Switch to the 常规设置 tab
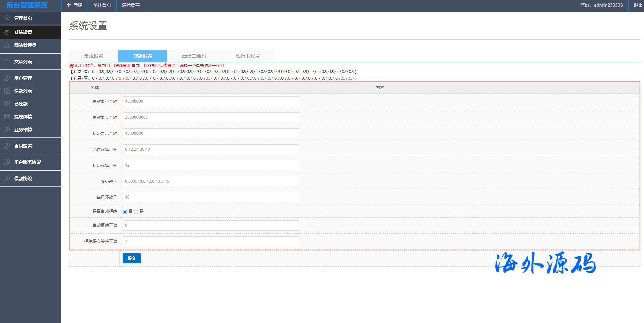The width and height of the screenshot is (644, 323). 94,56
